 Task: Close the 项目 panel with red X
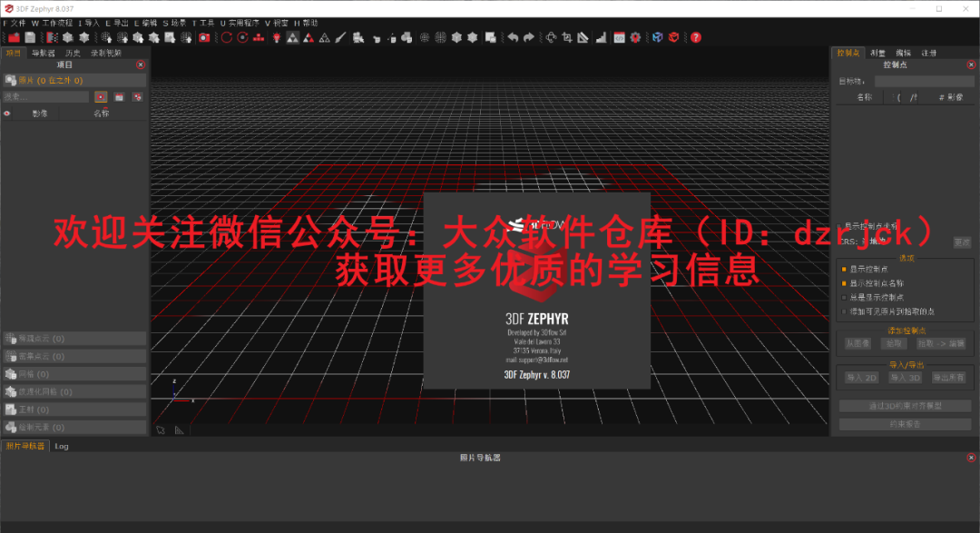tap(141, 64)
